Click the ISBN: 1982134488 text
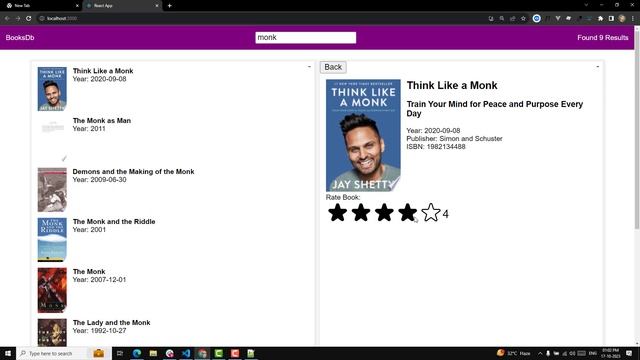The width and height of the screenshot is (640, 360). [436, 147]
